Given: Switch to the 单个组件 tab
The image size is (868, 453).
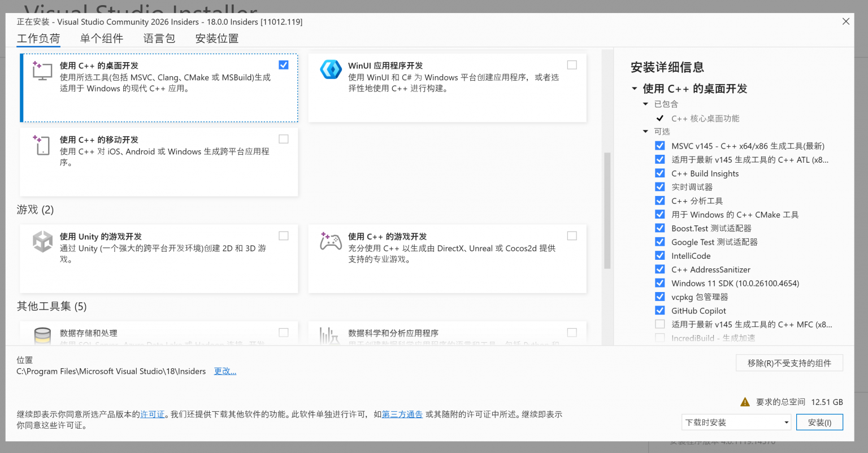Looking at the screenshot, I should click(x=102, y=38).
